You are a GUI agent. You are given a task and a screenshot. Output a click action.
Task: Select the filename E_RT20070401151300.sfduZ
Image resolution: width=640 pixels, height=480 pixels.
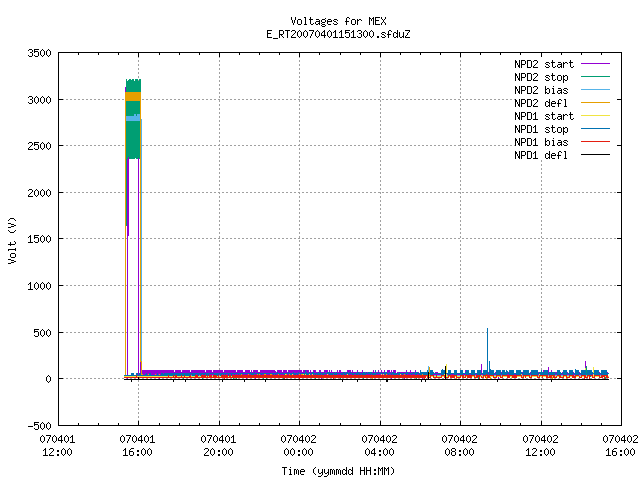point(338,34)
